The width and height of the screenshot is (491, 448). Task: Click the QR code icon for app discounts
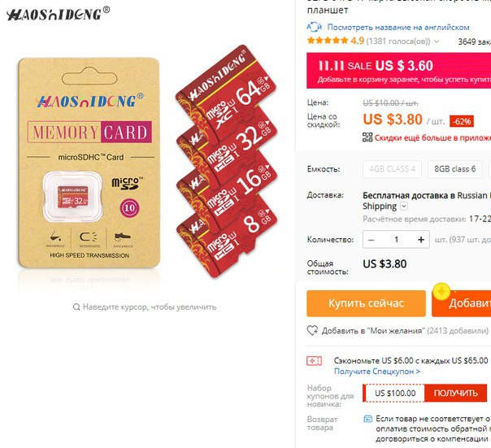pos(367,137)
